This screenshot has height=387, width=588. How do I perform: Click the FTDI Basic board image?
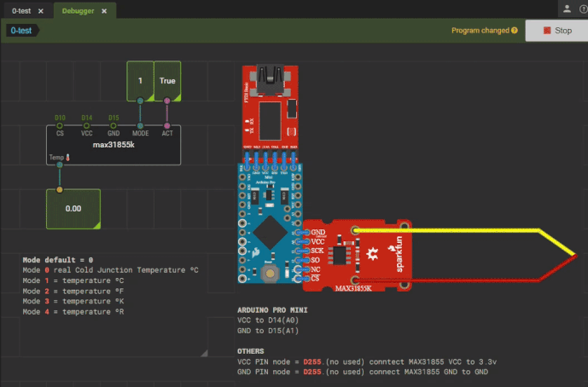(x=270, y=112)
